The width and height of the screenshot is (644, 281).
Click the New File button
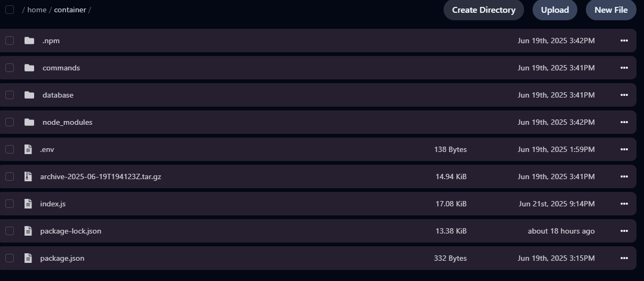click(x=611, y=10)
